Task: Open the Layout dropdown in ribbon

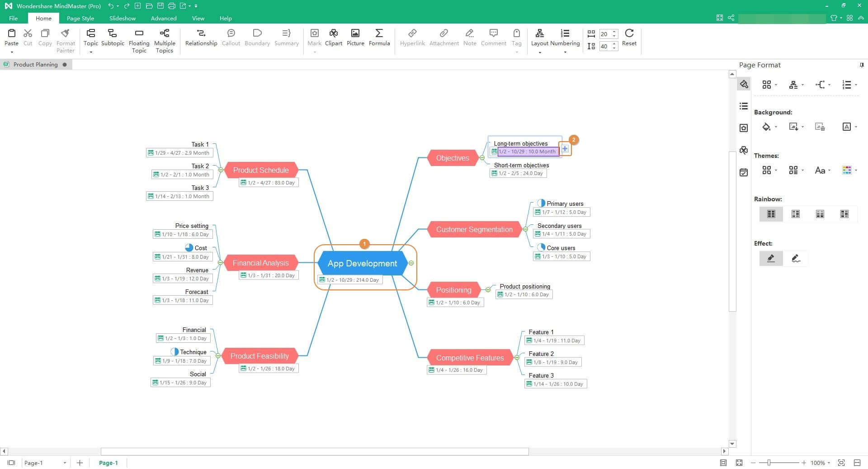Action: tap(539, 43)
